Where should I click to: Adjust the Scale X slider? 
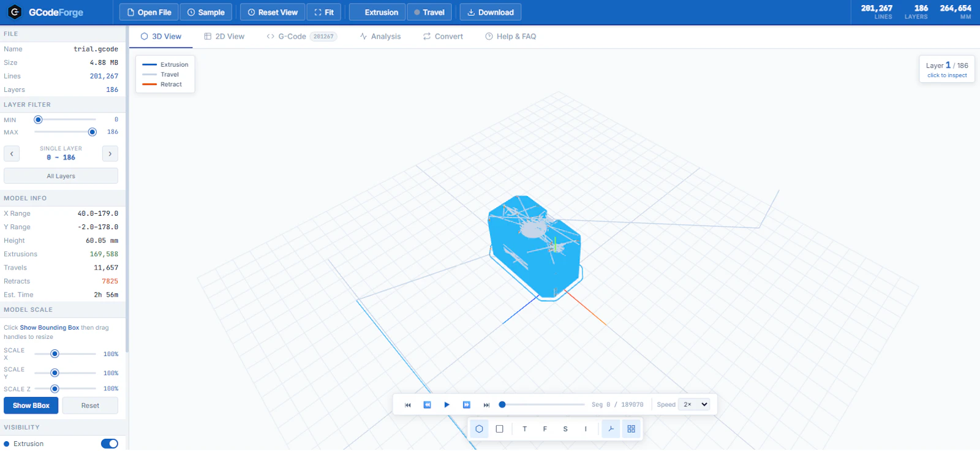pos(65,354)
